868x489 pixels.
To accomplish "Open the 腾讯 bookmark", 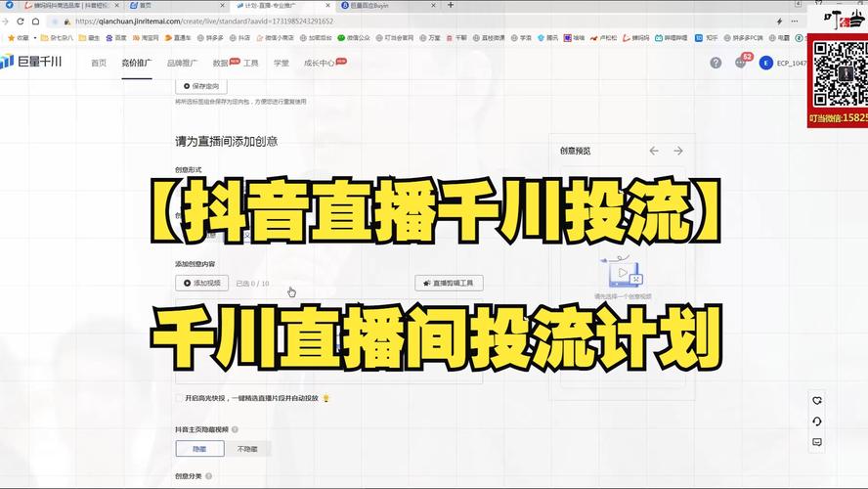I will point(548,38).
